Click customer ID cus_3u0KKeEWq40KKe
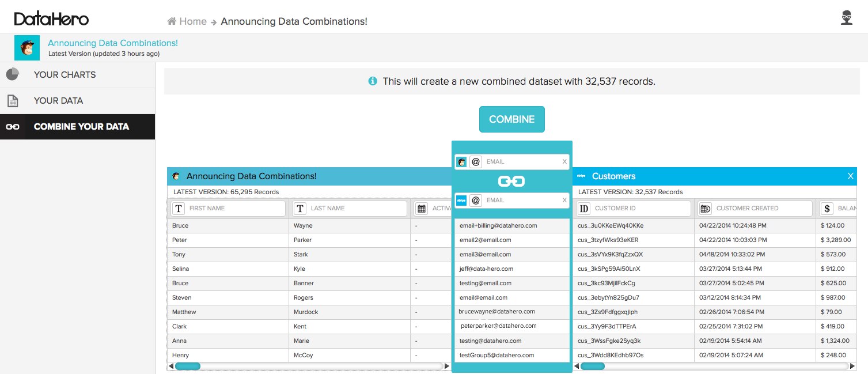The image size is (868, 374). coord(633,226)
